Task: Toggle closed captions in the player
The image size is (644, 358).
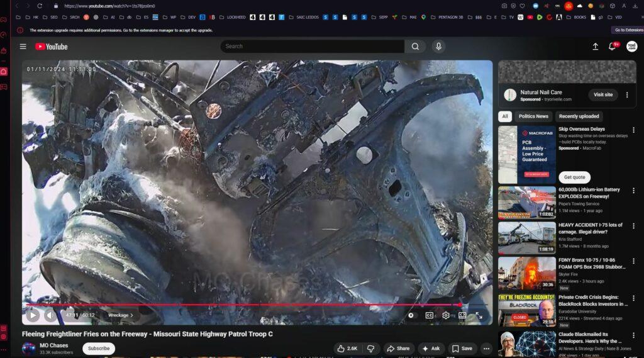Action: point(430,315)
